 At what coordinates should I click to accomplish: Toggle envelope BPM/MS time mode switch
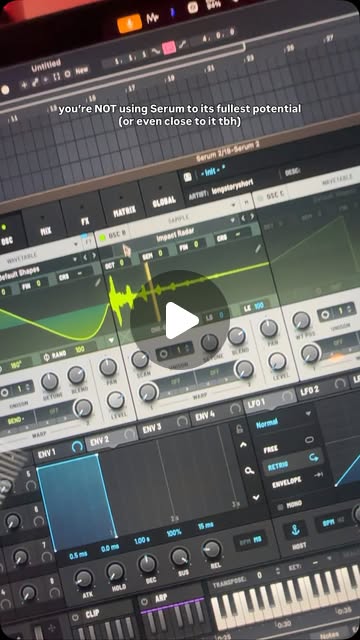[x=250, y=541]
